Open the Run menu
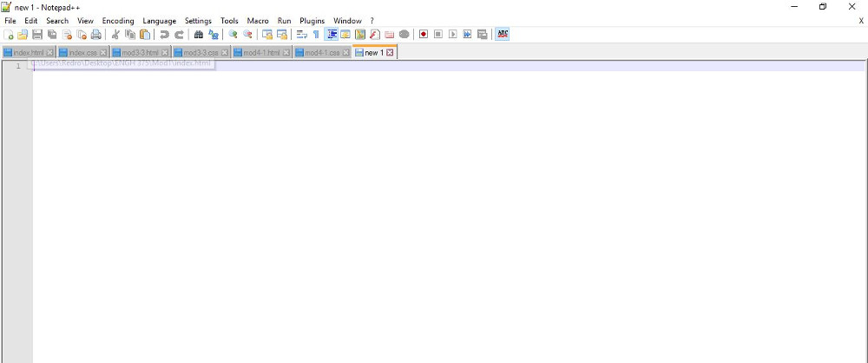 point(284,21)
